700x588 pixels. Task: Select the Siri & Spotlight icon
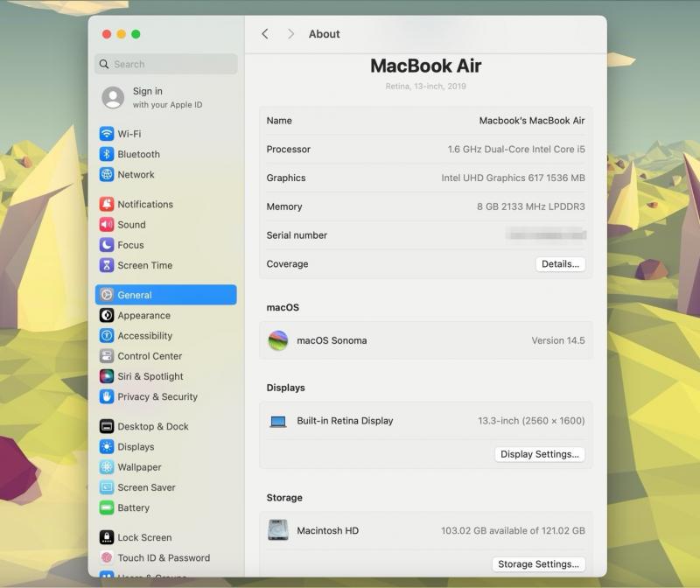click(107, 376)
